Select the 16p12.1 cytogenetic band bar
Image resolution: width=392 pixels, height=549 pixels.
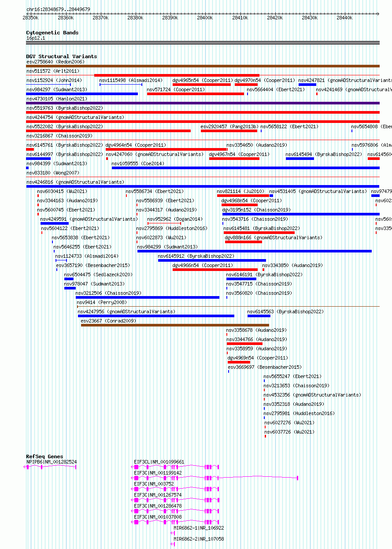(203, 43)
